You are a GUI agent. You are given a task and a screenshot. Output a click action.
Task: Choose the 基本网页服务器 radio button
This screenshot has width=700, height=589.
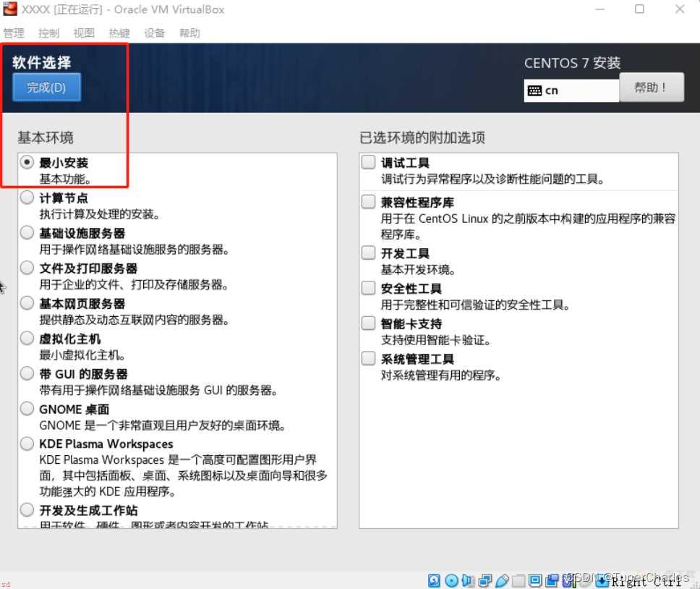coord(27,303)
